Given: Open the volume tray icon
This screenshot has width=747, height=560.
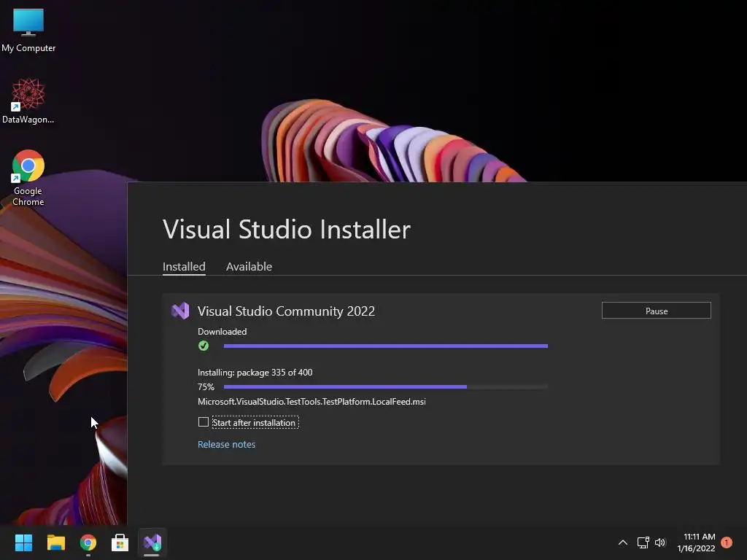Looking at the screenshot, I should coord(660,542).
